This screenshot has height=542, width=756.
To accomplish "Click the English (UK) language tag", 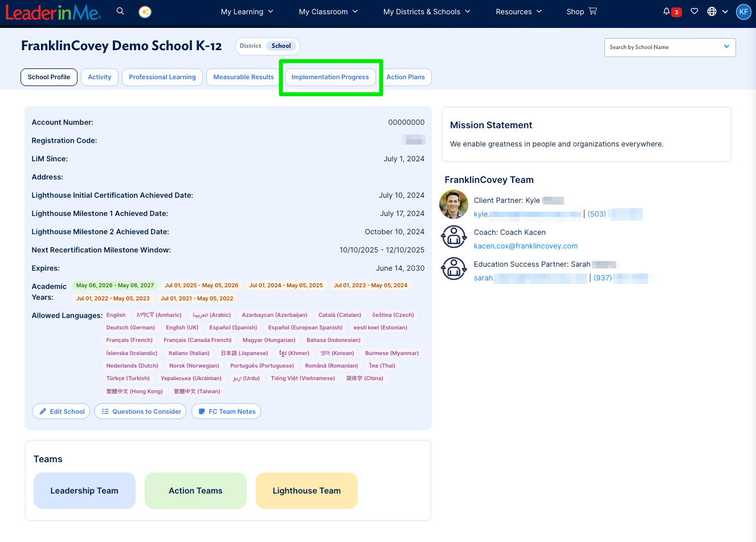I will tap(182, 328).
